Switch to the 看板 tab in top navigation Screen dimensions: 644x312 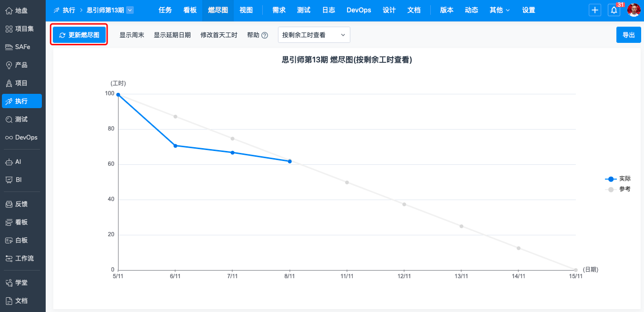tap(190, 10)
